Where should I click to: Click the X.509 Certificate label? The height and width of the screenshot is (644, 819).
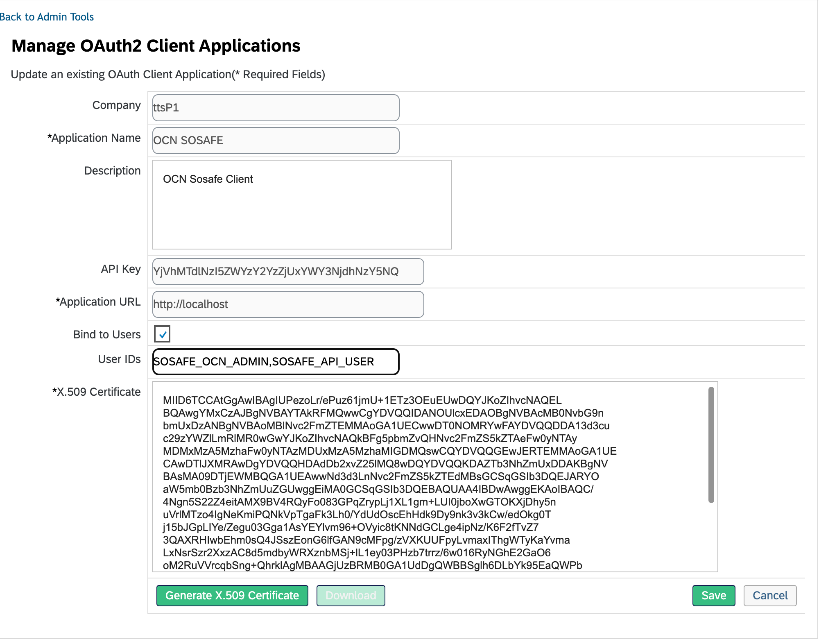[96, 392]
